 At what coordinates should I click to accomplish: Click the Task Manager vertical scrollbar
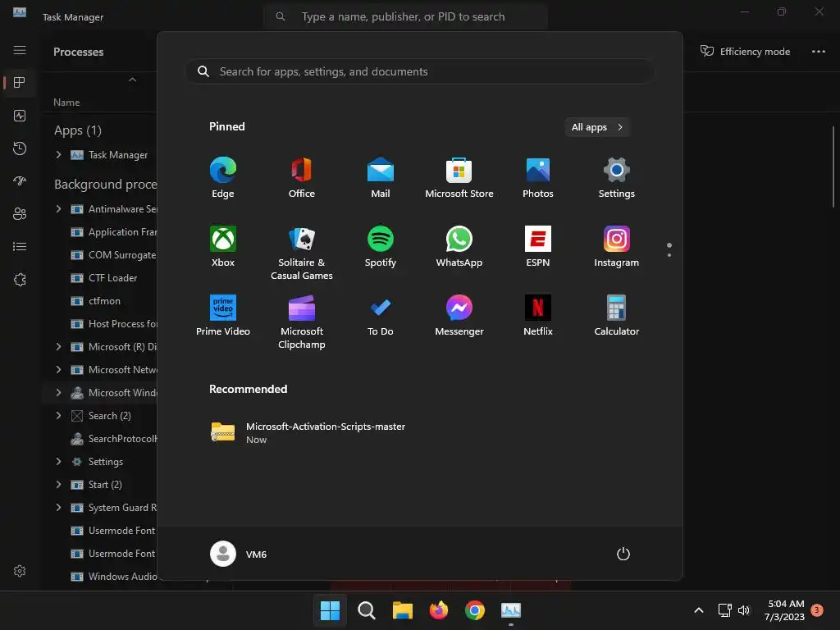(x=833, y=167)
